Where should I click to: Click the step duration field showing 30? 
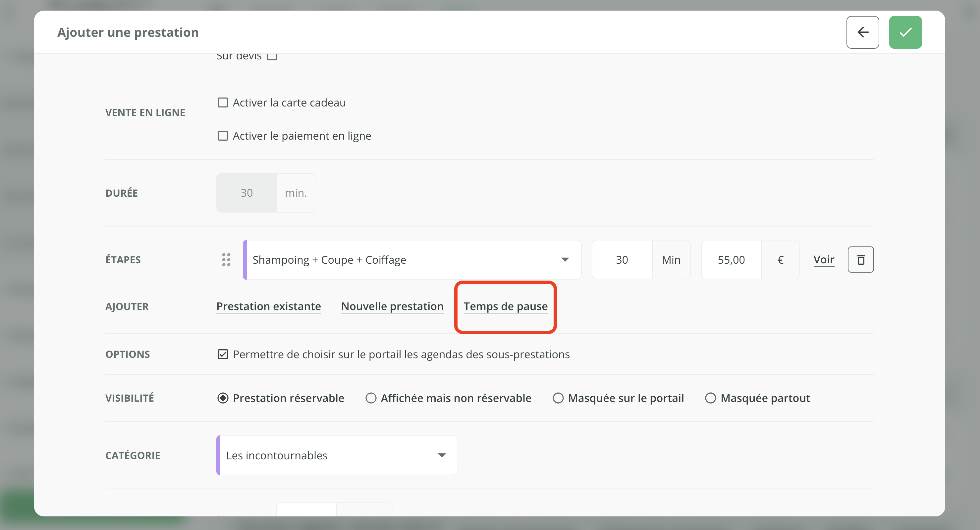(x=622, y=260)
